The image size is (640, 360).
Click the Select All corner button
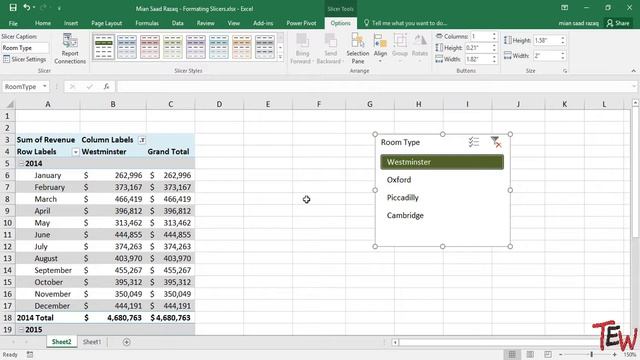(x=8, y=104)
